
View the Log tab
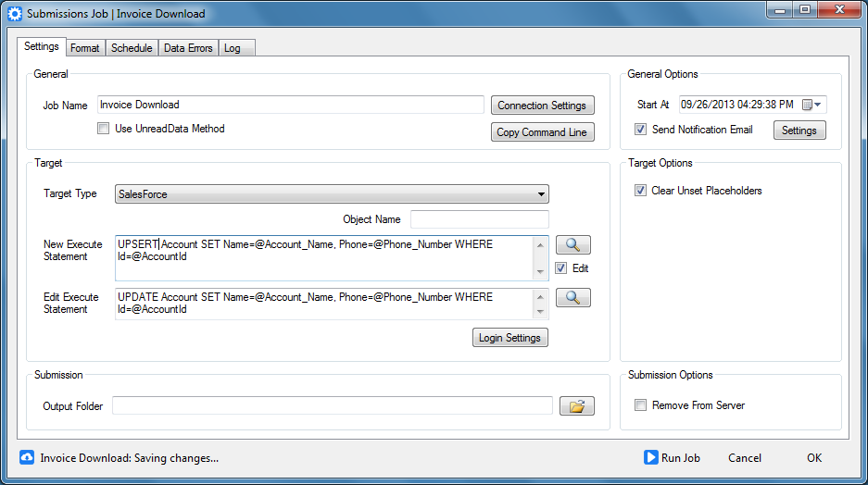tap(236, 48)
